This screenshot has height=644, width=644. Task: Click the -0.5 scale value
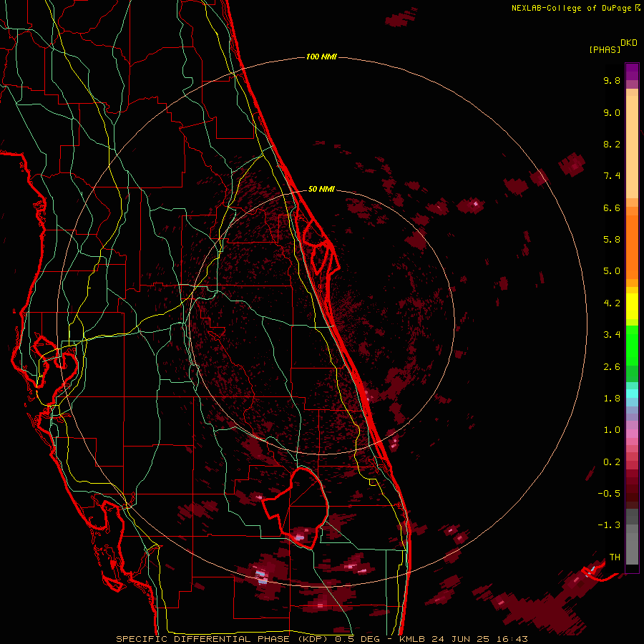coord(609,494)
